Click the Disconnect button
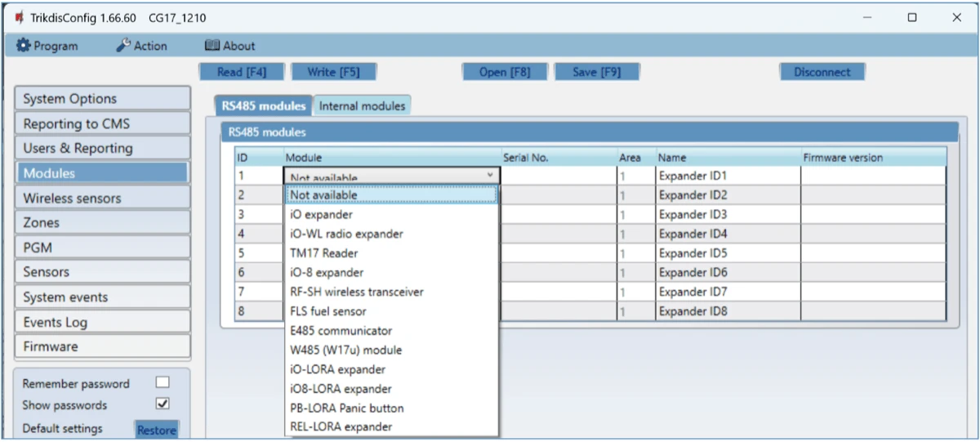980x442 pixels. 822,72
